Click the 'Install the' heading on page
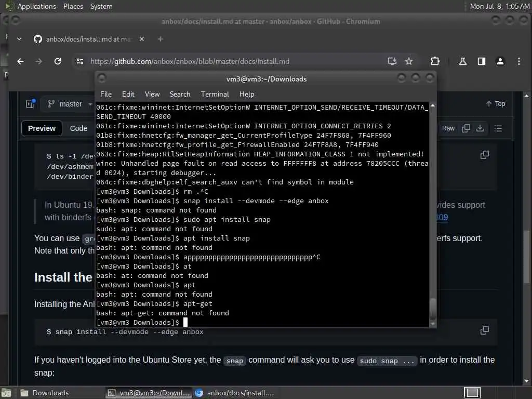The width and height of the screenshot is (532, 399). tap(63, 277)
